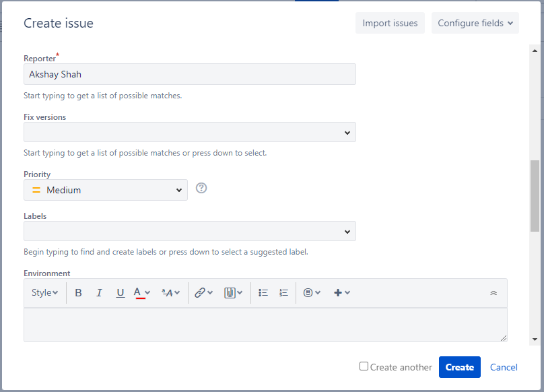This screenshot has height=392, width=544.
Task: Click the Priority help question mark icon
Action: coord(201,188)
